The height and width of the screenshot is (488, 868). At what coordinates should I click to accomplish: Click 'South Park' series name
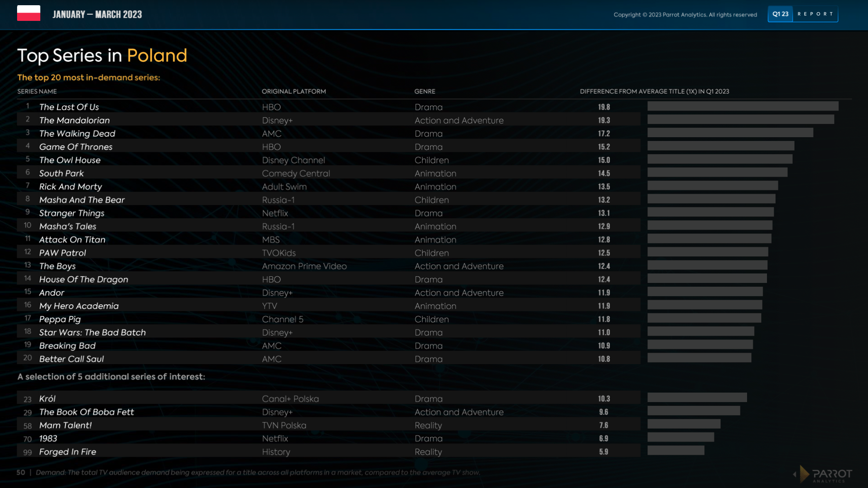61,173
